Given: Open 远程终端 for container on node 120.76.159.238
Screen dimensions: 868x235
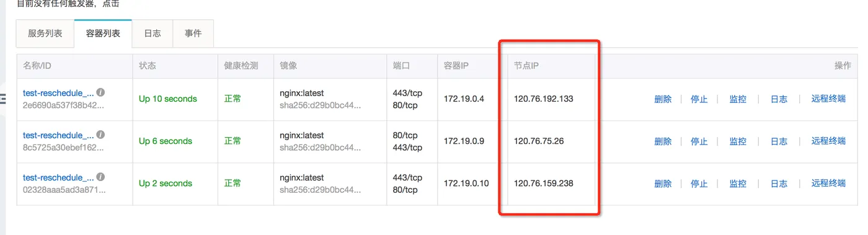Looking at the screenshot, I should (828, 184).
